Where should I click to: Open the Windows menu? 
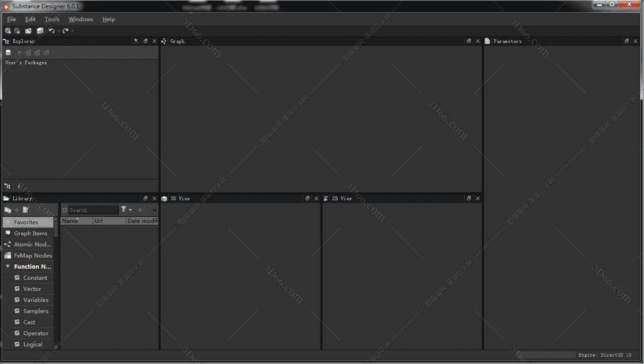[x=81, y=19]
